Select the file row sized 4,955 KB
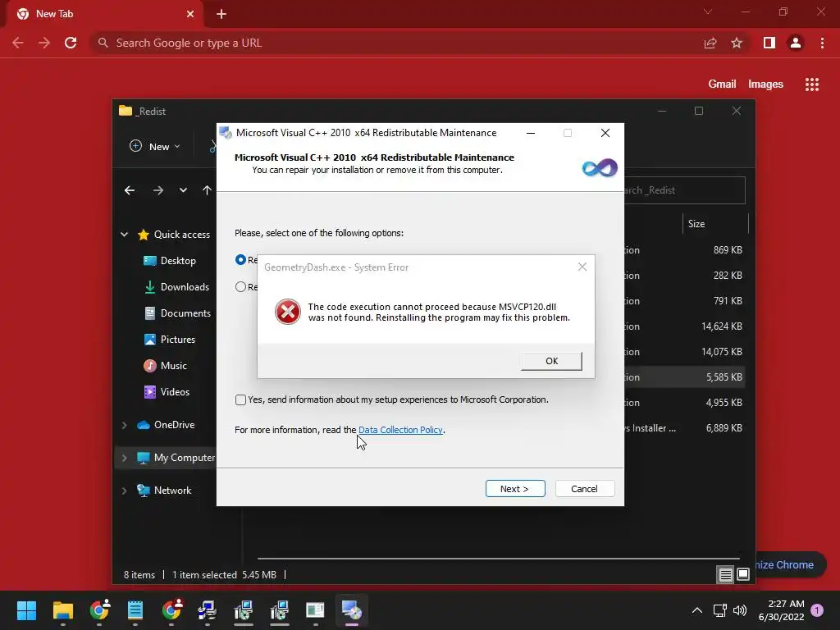Screen dimensions: 840x630 (683, 403)
